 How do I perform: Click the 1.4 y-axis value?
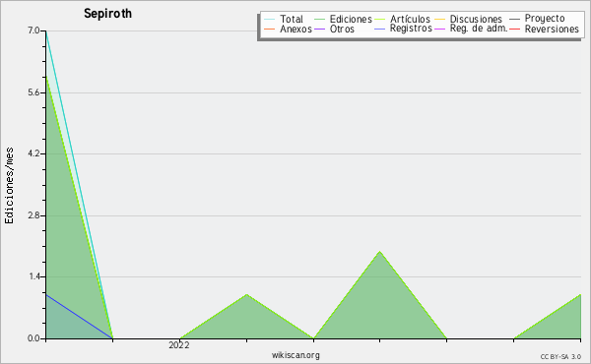click(x=34, y=276)
